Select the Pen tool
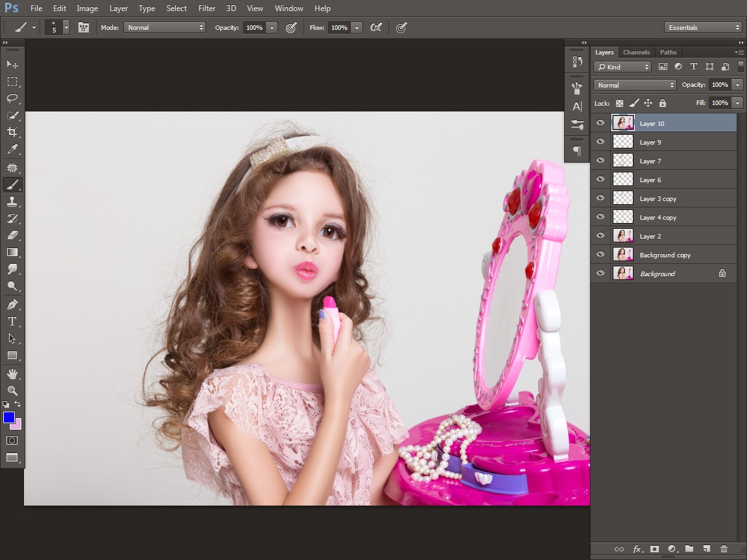The width and height of the screenshot is (747, 560). point(12,304)
